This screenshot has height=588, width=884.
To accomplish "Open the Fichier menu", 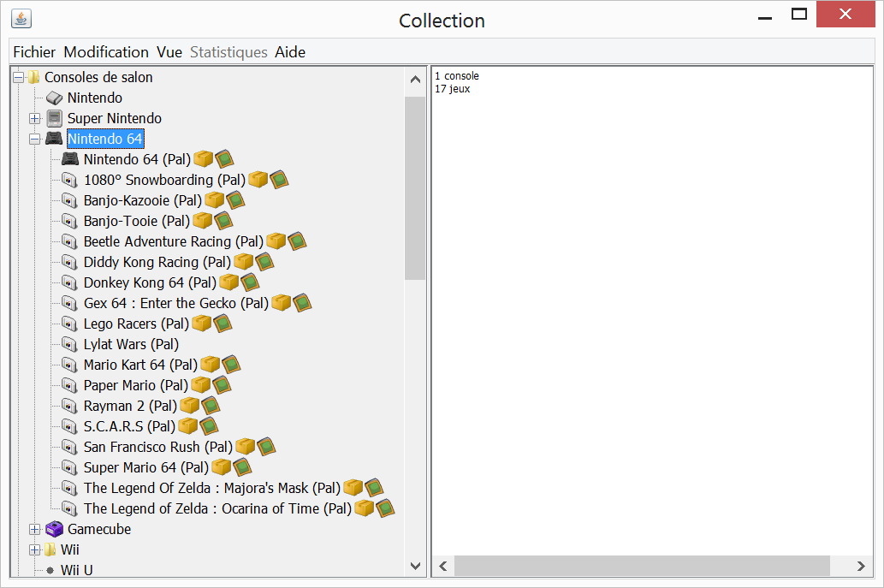I will [x=34, y=52].
